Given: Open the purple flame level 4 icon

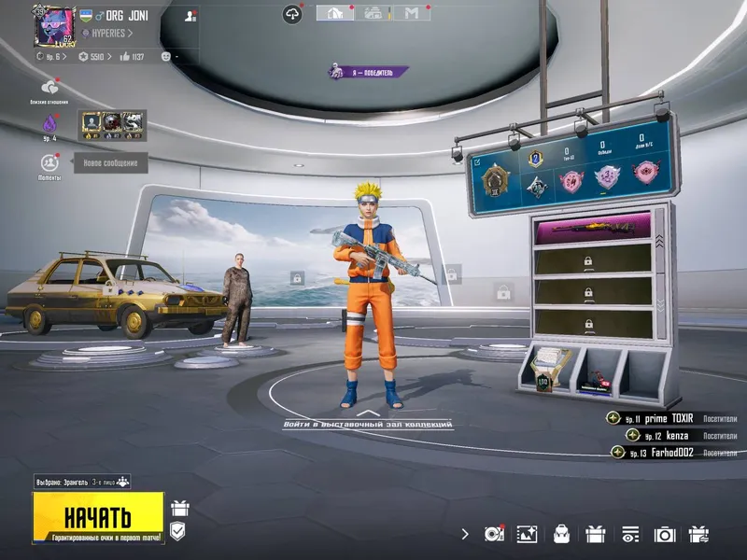Looking at the screenshot, I should click(x=49, y=124).
